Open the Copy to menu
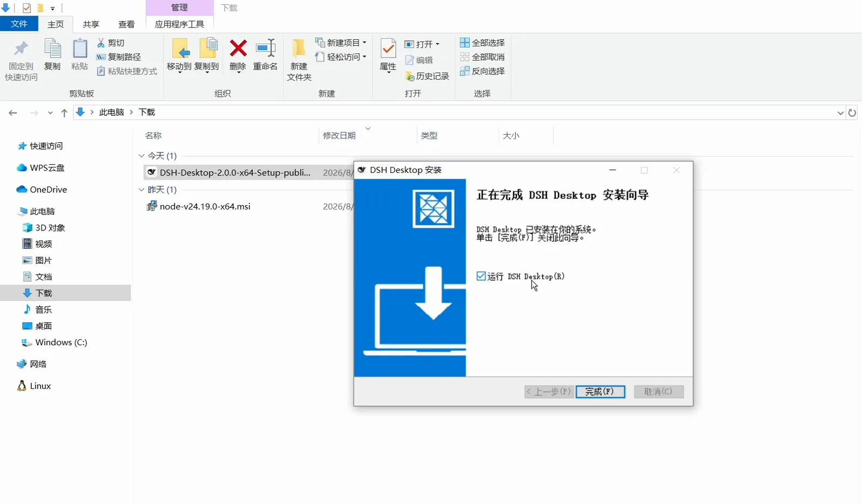862x504 pixels. pyautogui.click(x=207, y=55)
